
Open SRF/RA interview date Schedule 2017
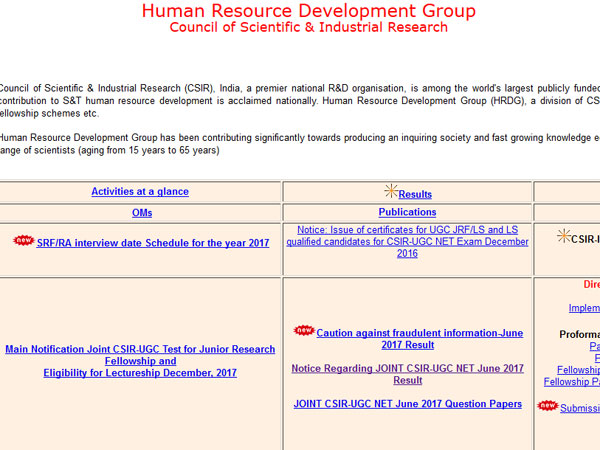(x=153, y=243)
